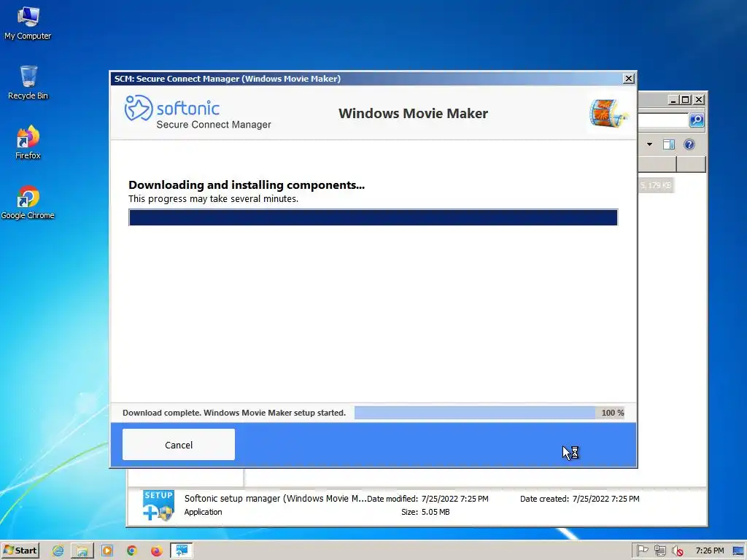This screenshot has height=560, width=747.
Task: Click 'Softonic setup manager' file name text
Action: (x=275, y=499)
